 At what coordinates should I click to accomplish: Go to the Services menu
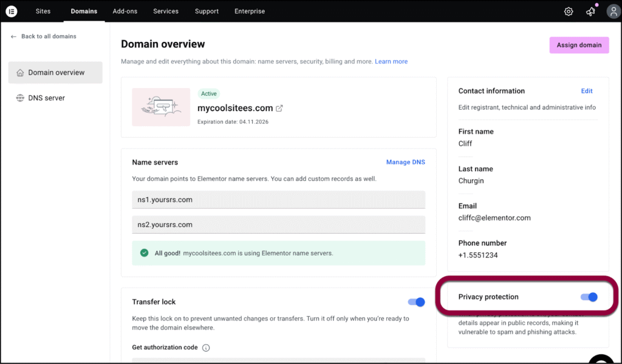point(166,12)
